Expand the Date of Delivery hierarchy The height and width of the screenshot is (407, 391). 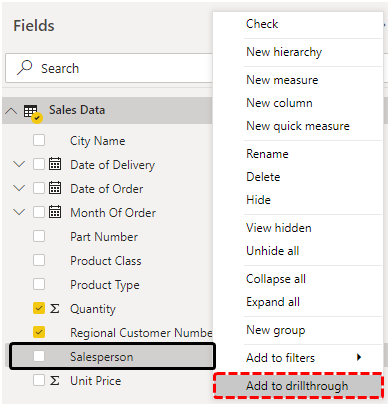[x=19, y=164]
